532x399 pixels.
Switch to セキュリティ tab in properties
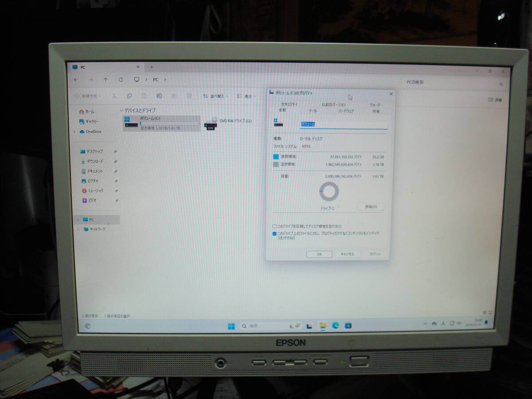(x=289, y=104)
